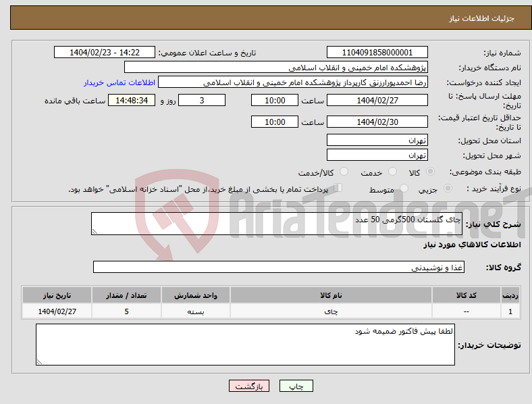532x404 pixels.
Task: Click the جزئیات اطلاعات نیاز header title
Action: point(482,18)
